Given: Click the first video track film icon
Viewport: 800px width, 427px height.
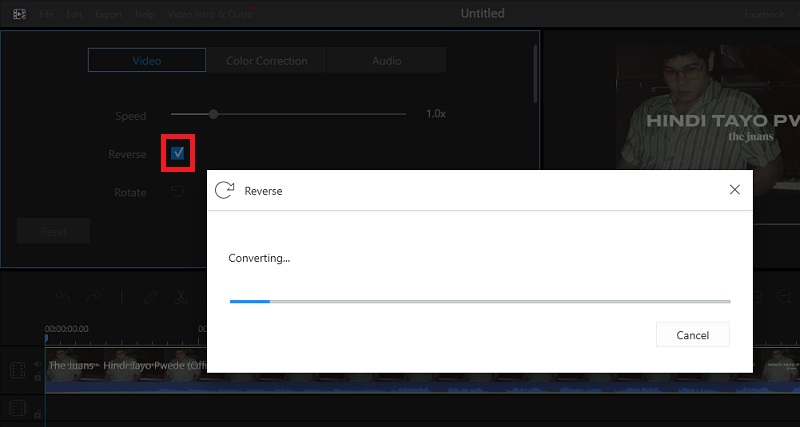Looking at the screenshot, I should pos(17,370).
